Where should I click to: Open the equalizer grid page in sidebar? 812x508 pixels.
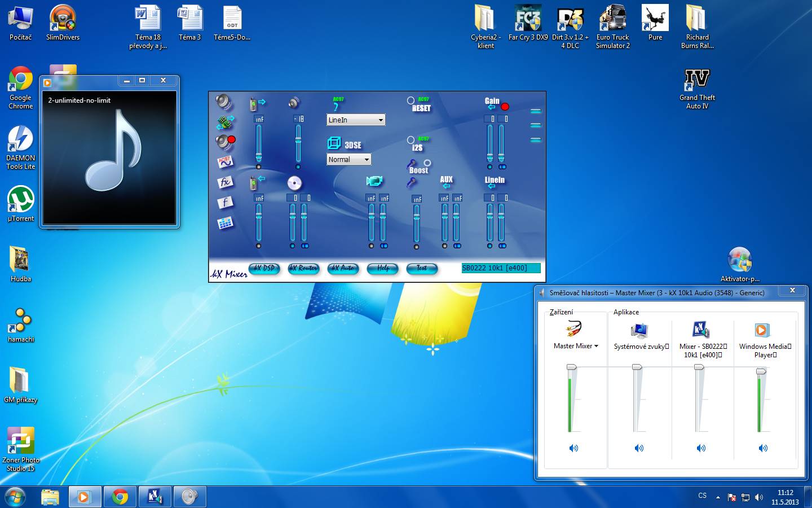(x=225, y=223)
